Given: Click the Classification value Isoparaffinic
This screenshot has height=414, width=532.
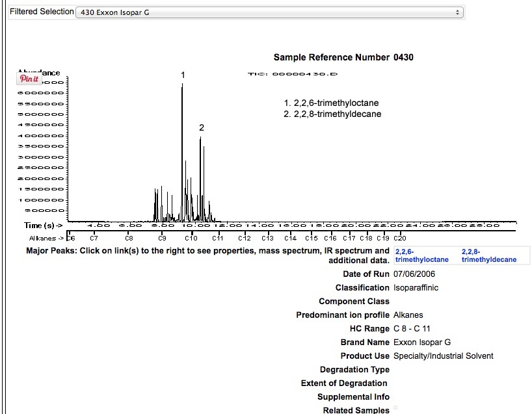Looking at the screenshot, I should 416,288.
